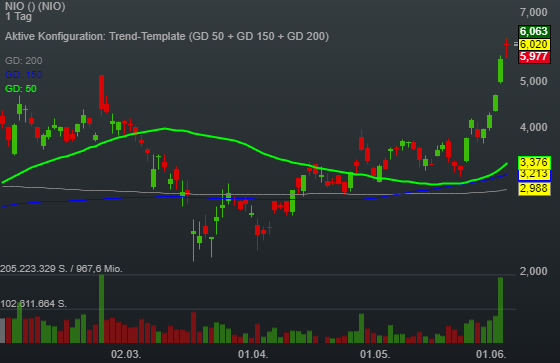Click the yellow 6,020 price label

point(534,44)
